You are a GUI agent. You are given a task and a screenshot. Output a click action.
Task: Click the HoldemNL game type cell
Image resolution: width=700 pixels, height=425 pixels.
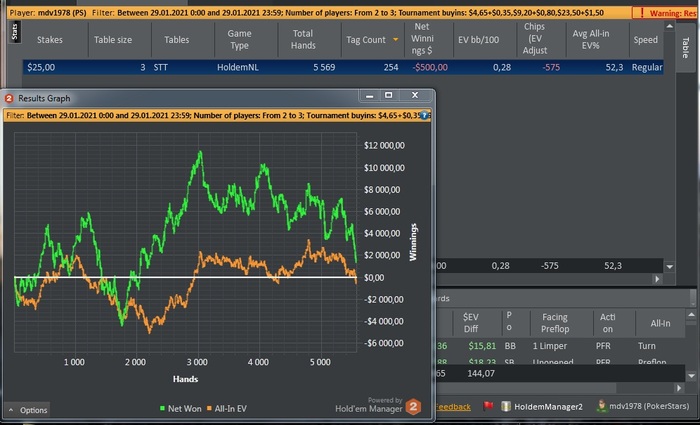(x=238, y=67)
